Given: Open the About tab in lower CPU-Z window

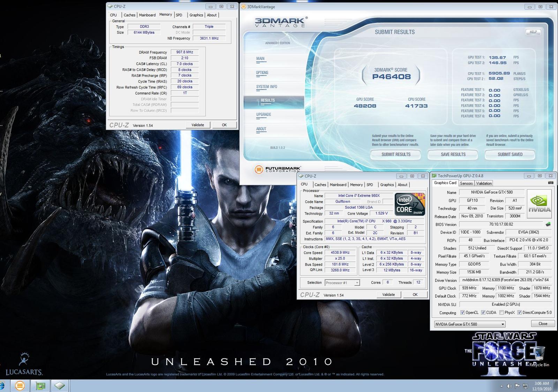Looking at the screenshot, I should pos(402,185).
